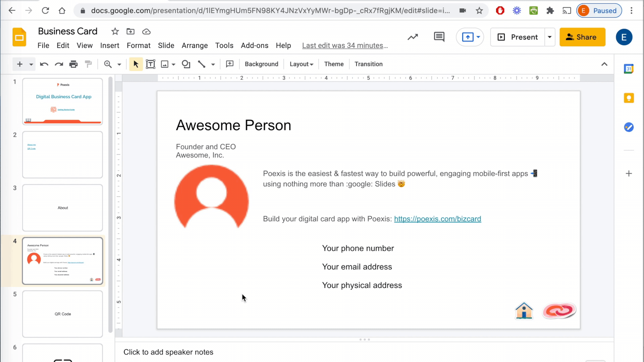
Task: Click the poexis.com/bizcard hyperlink on slide
Action: [x=437, y=219]
